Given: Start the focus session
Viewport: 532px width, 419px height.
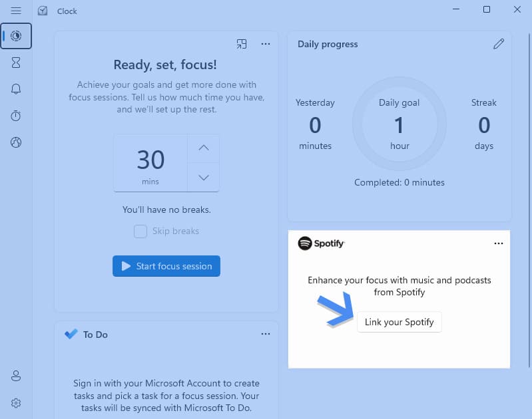Looking at the screenshot, I should [166, 266].
